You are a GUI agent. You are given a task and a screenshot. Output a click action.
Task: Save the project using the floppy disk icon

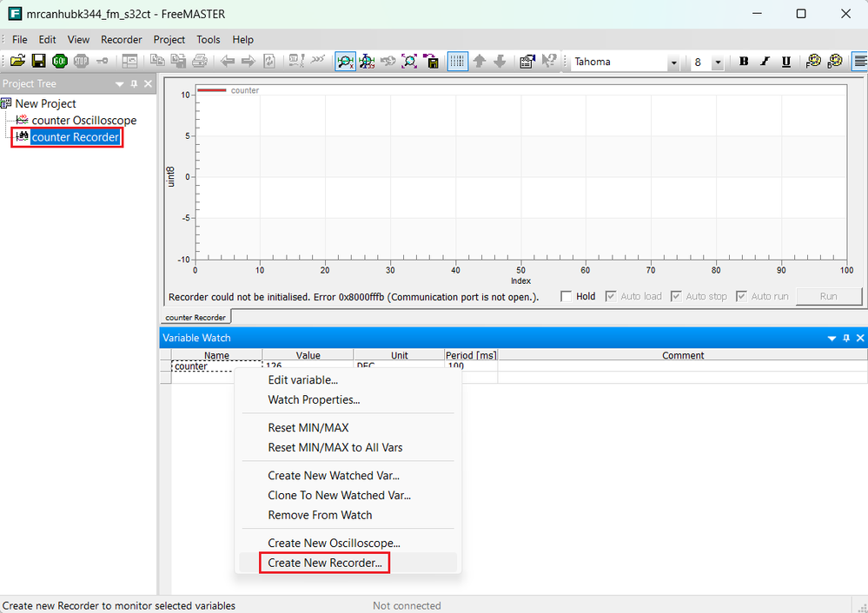(x=39, y=61)
